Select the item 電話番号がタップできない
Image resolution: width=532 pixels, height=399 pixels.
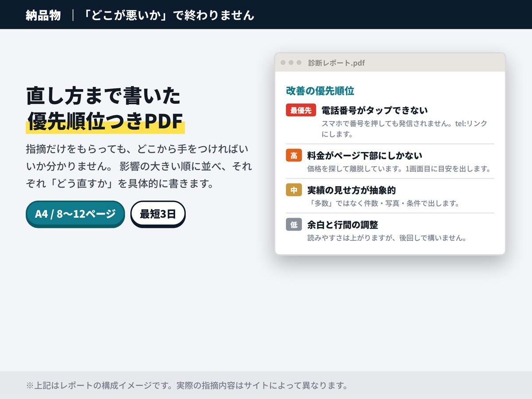(x=375, y=110)
